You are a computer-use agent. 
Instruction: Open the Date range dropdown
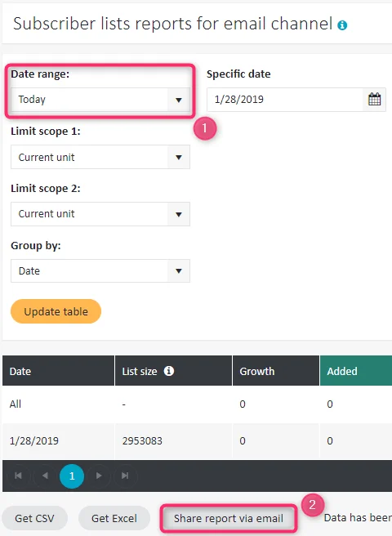pos(100,100)
